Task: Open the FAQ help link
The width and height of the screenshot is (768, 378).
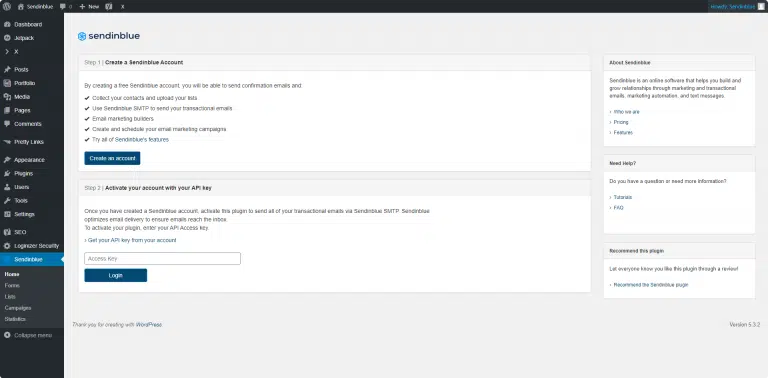Action: click(618, 208)
